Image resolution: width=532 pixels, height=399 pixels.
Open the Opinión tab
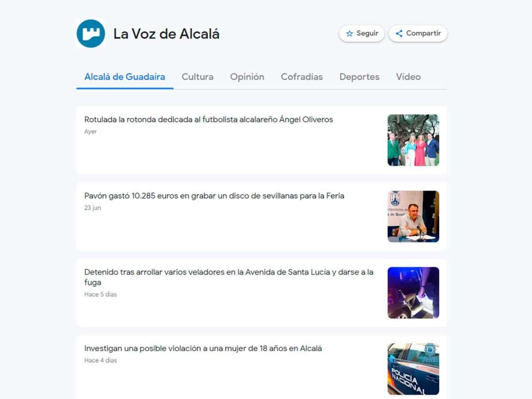pos(247,77)
